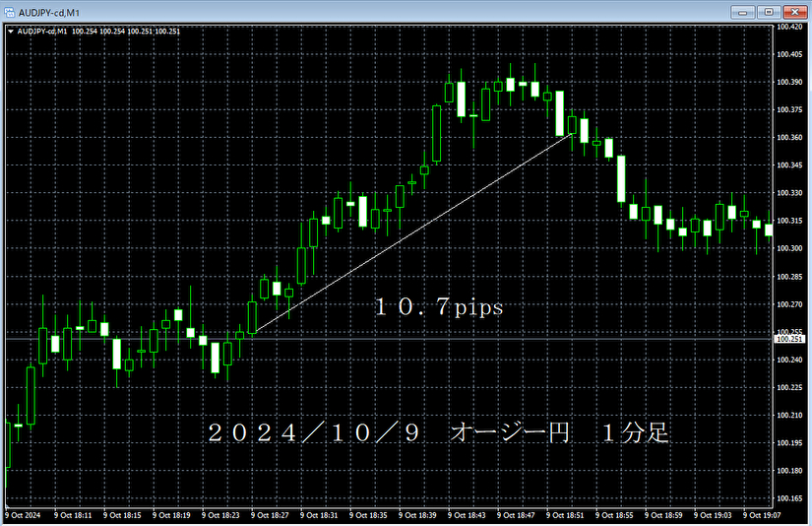The height and width of the screenshot is (526, 812).
Task: Expand the chart symbol dropdown triangle
Action: click(x=11, y=32)
